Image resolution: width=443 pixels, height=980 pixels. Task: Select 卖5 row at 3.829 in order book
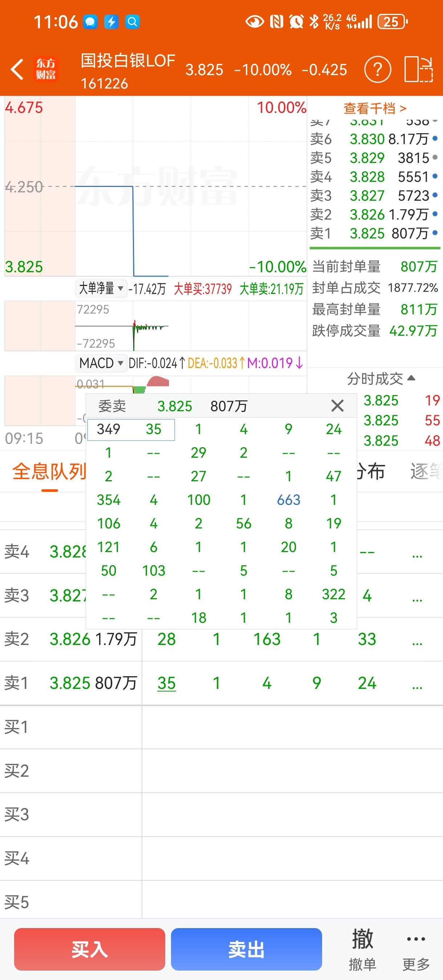[x=374, y=158]
